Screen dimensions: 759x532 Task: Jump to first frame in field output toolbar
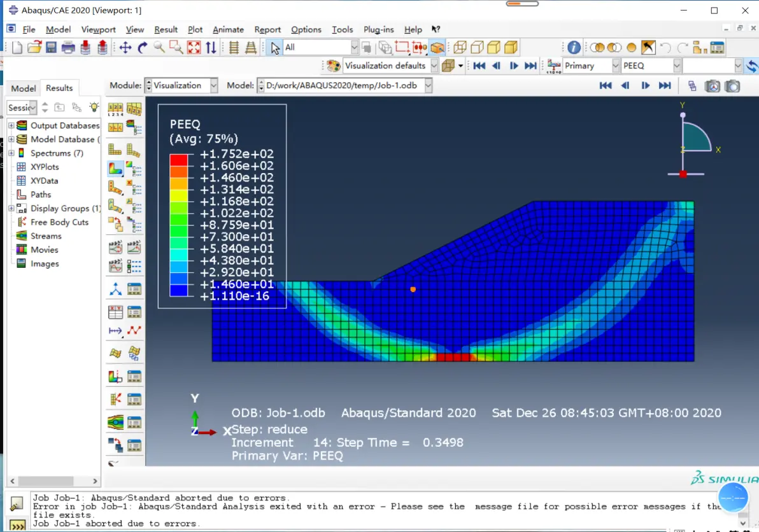tap(479, 66)
